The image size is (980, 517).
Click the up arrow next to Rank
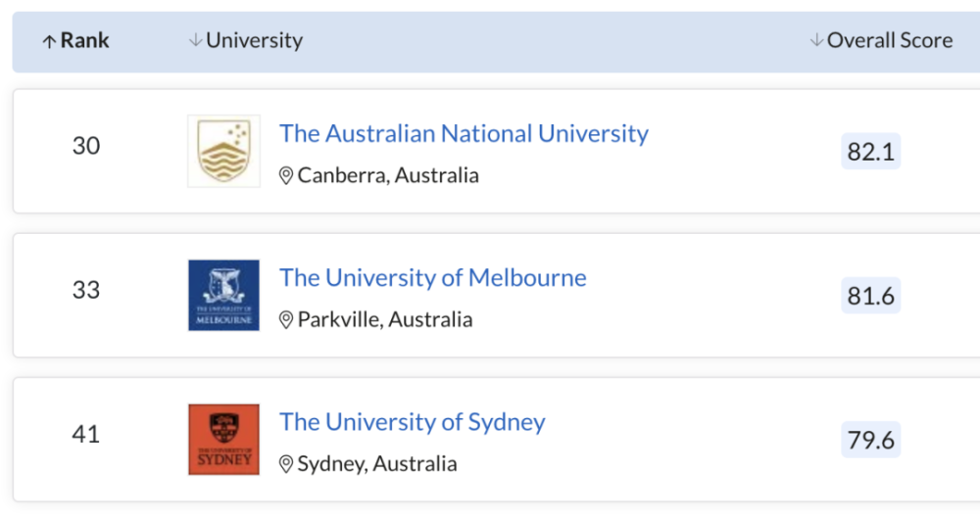pos(49,41)
